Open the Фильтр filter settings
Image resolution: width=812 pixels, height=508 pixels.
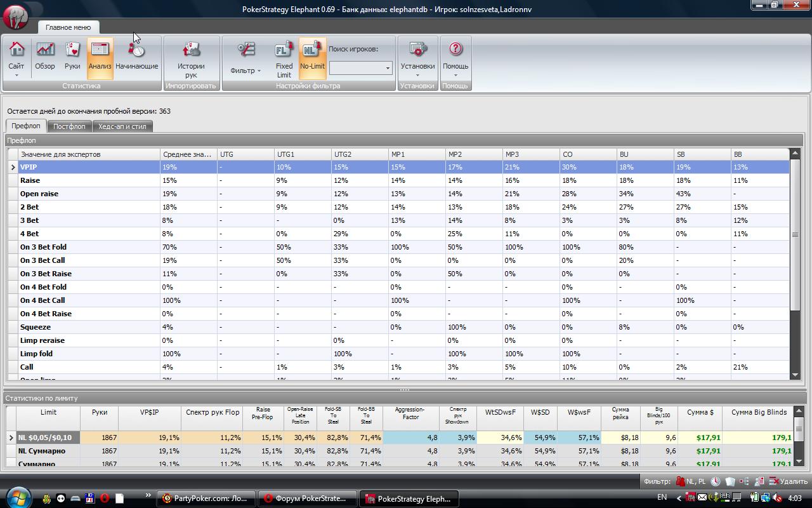click(x=246, y=59)
